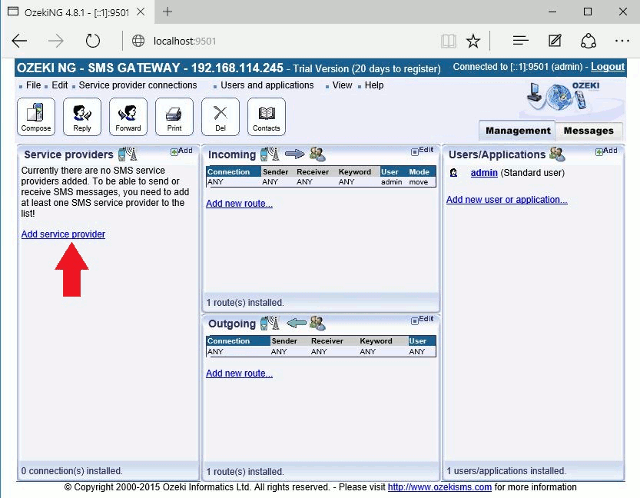The image size is (640, 498).
Task: Open Contacts from the toolbar
Action: 266,117
